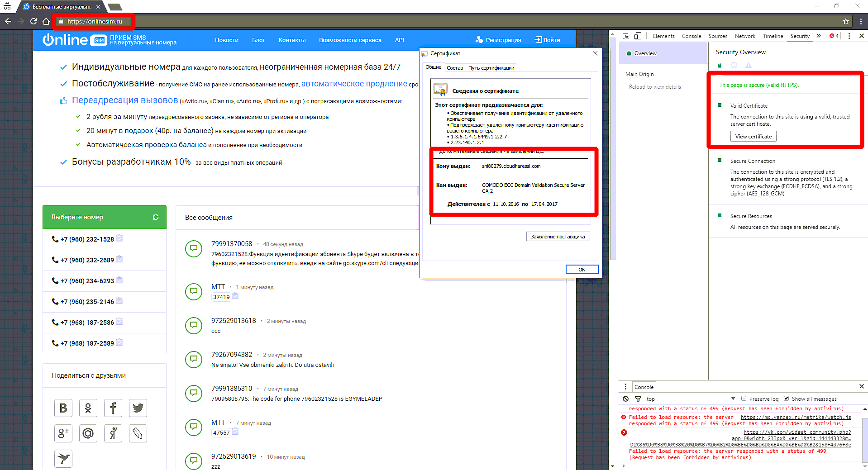Bookmark the page with the star icon
This screenshot has height=470, width=868.
(845, 21)
